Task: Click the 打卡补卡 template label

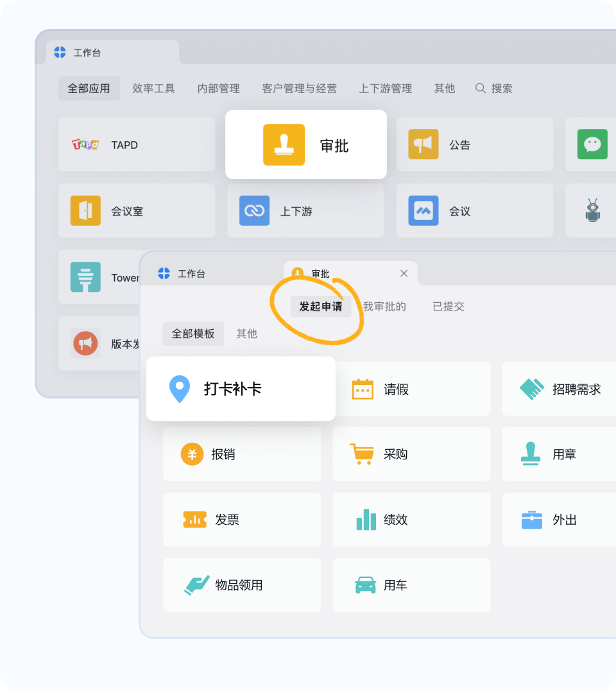Action: pos(233,389)
